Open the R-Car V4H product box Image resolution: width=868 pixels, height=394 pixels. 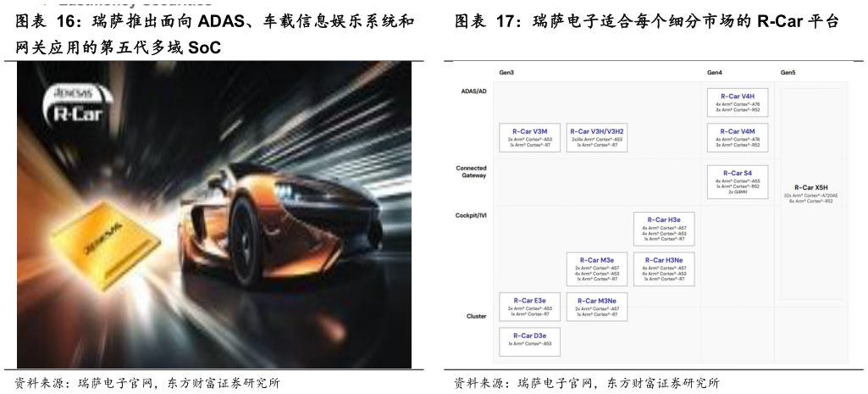pos(737,103)
